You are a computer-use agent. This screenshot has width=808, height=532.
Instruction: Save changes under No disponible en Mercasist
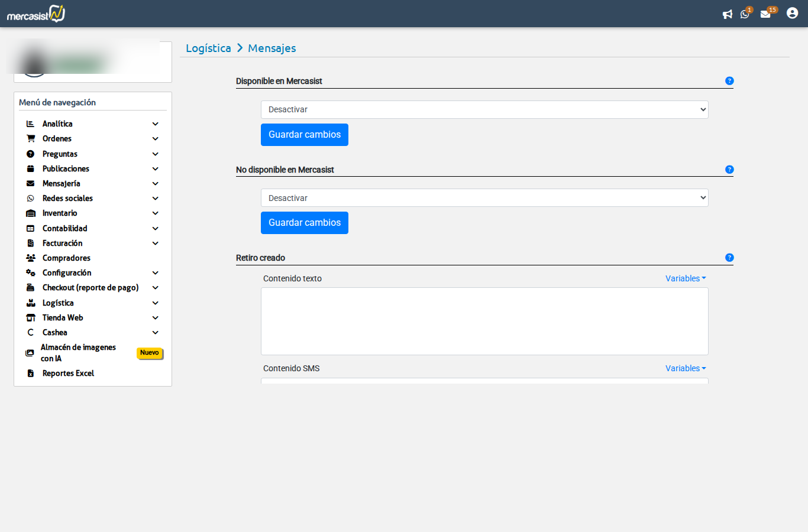304,223
